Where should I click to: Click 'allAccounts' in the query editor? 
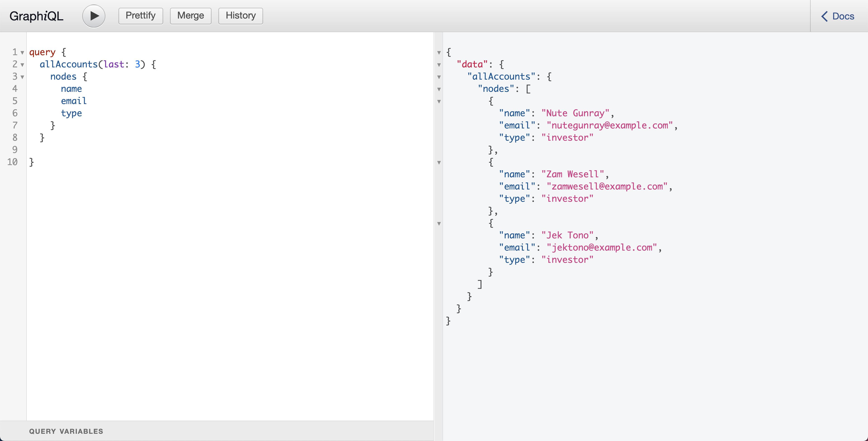point(69,64)
